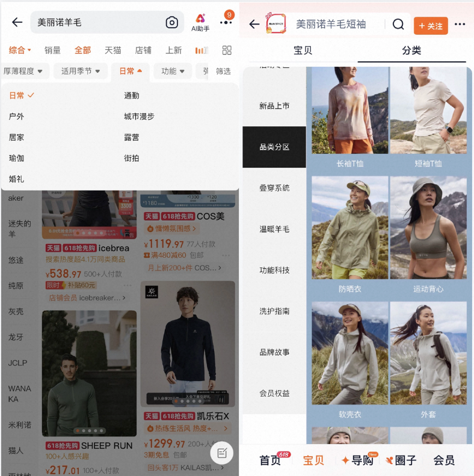Select the 全部 results tab
This screenshot has height=476, width=474.
82,50
